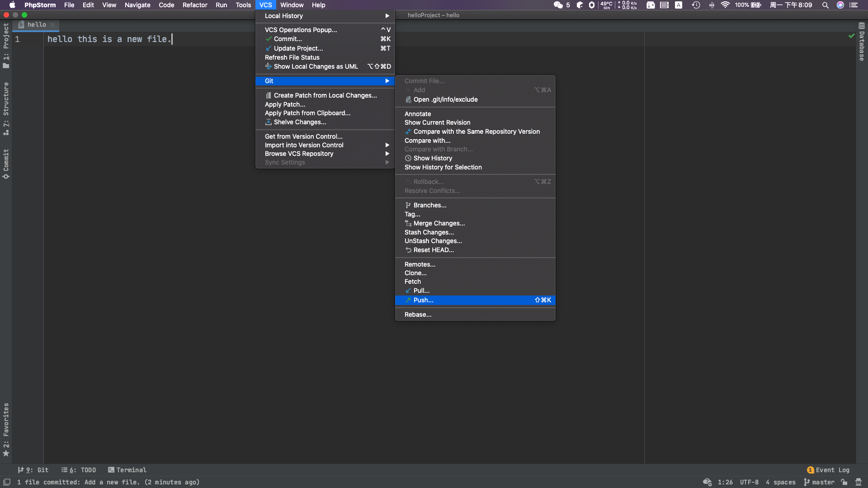Click the Spotlight search icon

[x=826, y=5]
